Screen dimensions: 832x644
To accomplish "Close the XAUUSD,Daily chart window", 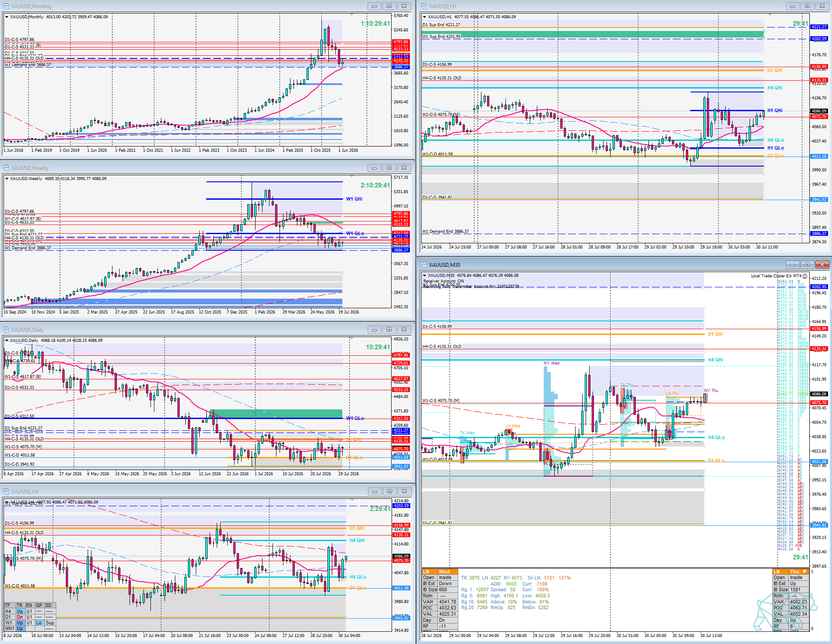I will (x=404, y=330).
